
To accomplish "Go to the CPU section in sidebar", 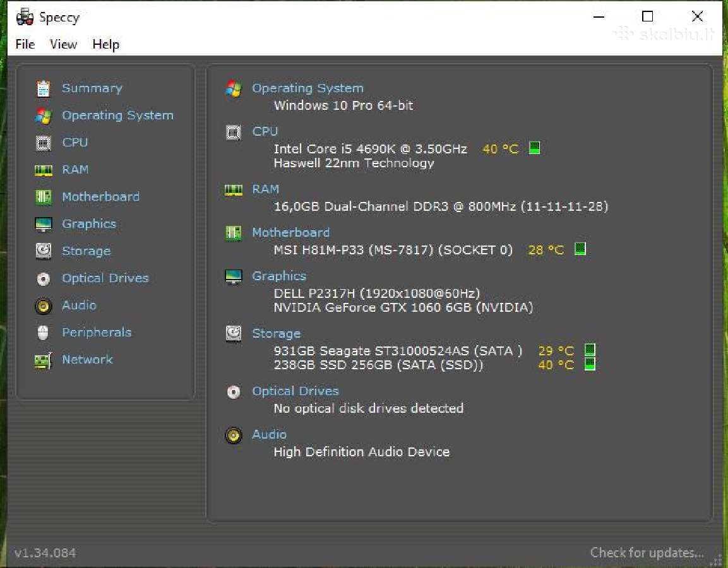I will tap(75, 143).
